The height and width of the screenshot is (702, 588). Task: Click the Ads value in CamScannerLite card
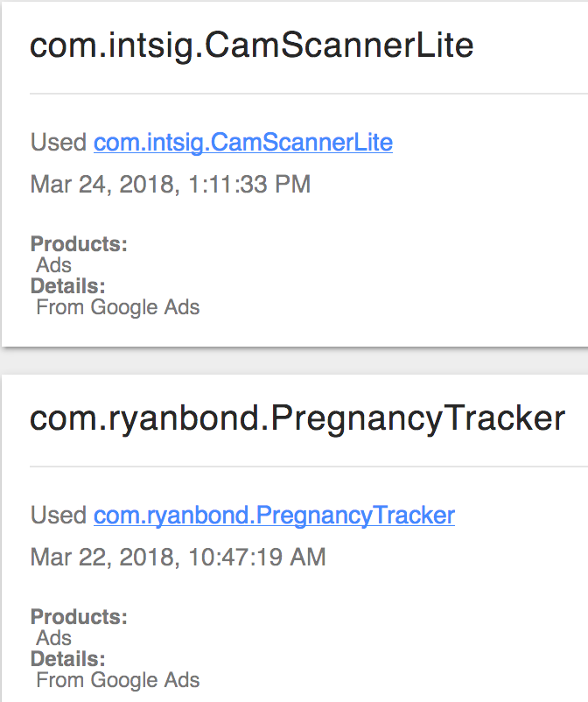(53, 265)
